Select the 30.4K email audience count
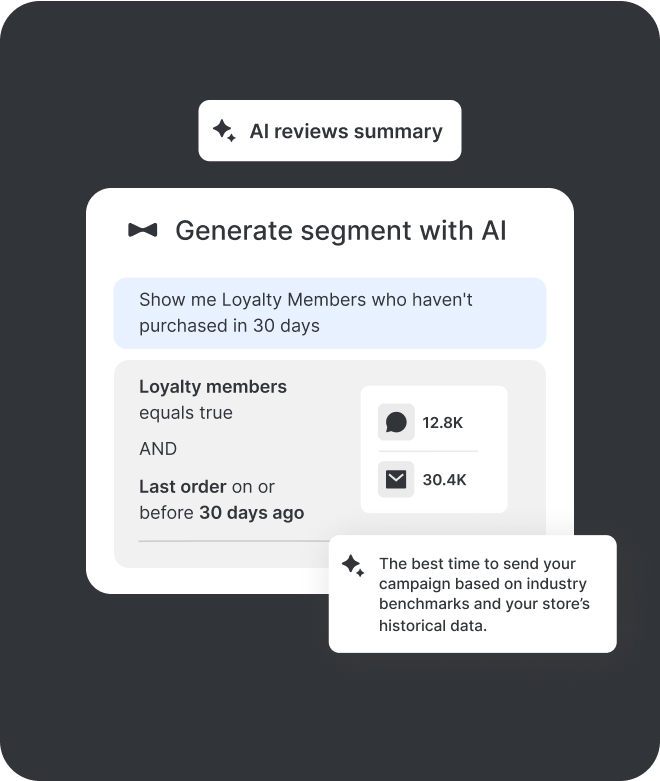Viewport: 660px width, 781px height. pos(445,480)
